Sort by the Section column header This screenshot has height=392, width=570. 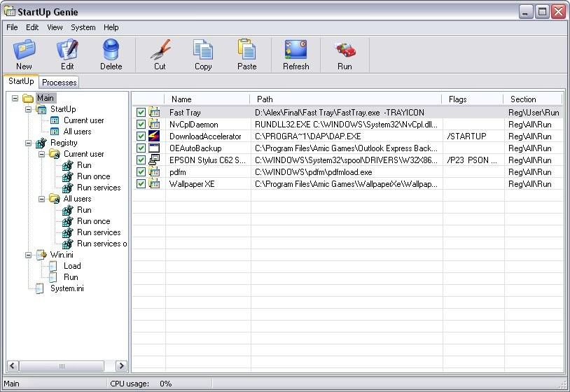point(533,99)
